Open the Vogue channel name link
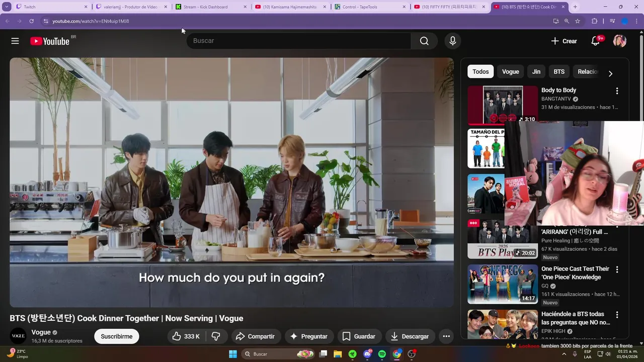Viewport: 644px width, 362px height. click(41, 332)
